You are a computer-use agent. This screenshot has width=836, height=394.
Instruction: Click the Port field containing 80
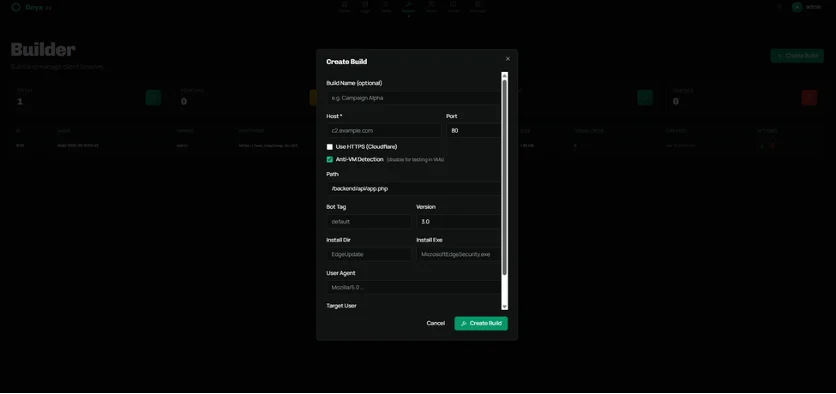point(473,131)
